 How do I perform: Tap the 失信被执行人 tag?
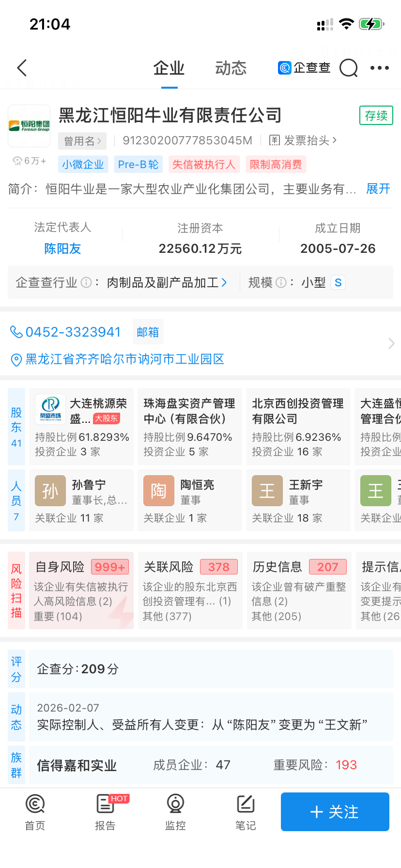click(204, 165)
